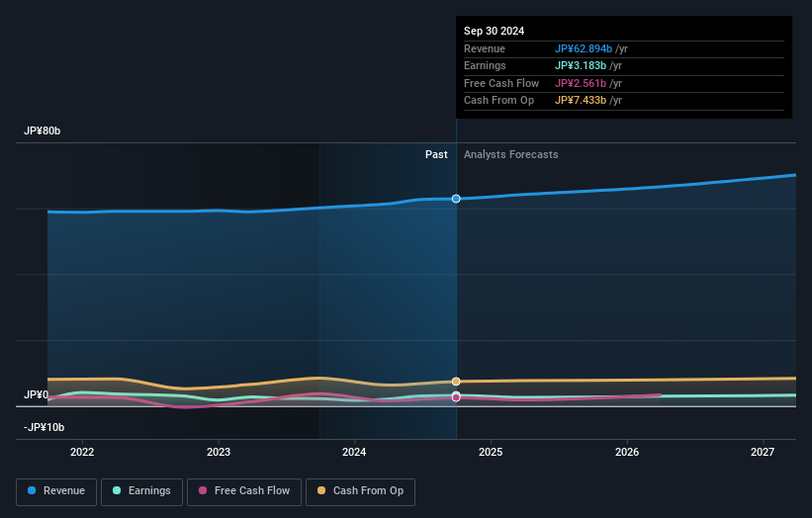The image size is (812, 518).
Task: Click the orange Cash From Op data point
Action: [456, 382]
